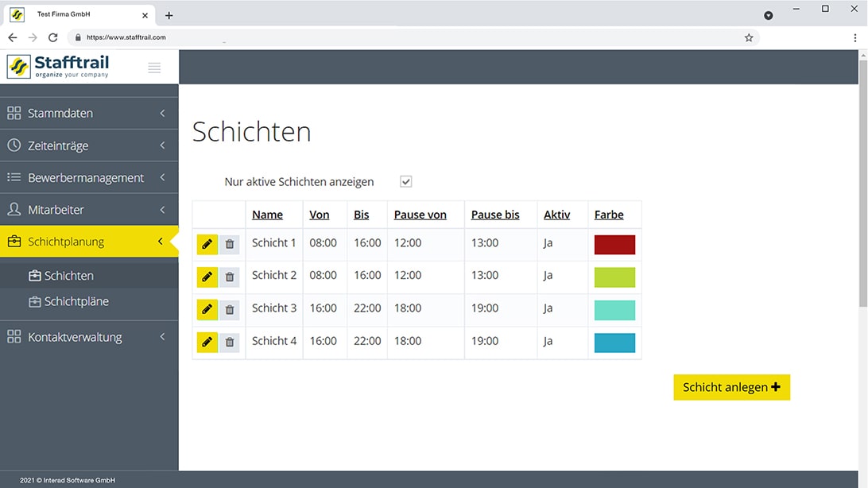Sort table by Farbe column
The width and height of the screenshot is (868, 488).
pyautogui.click(x=609, y=215)
